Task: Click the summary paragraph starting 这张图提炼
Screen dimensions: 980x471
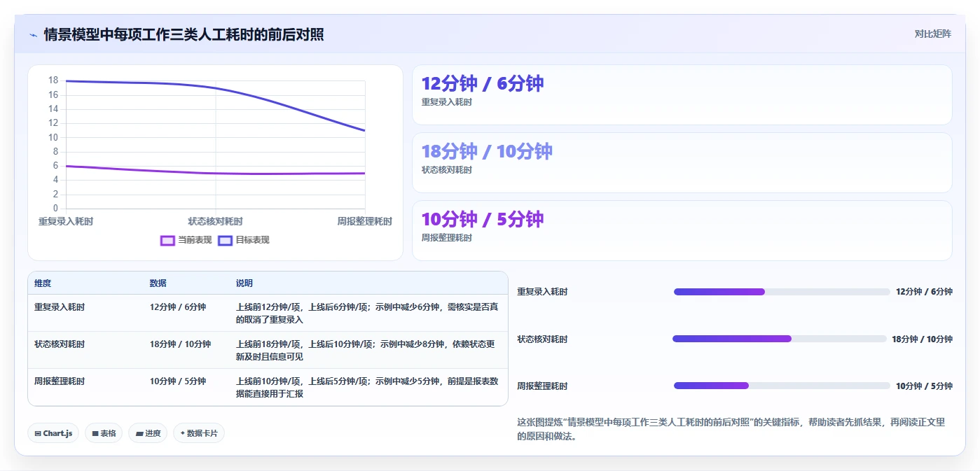Action: point(731,429)
